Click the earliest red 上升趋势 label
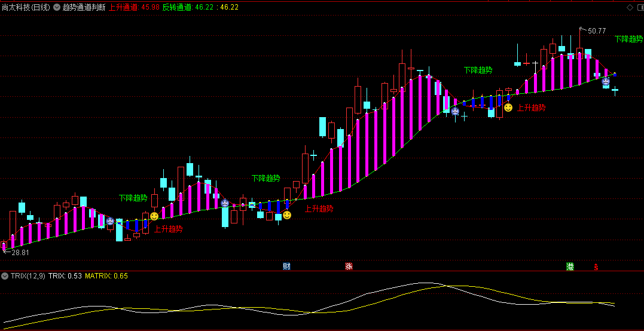Image resolution: width=644 pixels, height=331 pixels. tap(169, 229)
